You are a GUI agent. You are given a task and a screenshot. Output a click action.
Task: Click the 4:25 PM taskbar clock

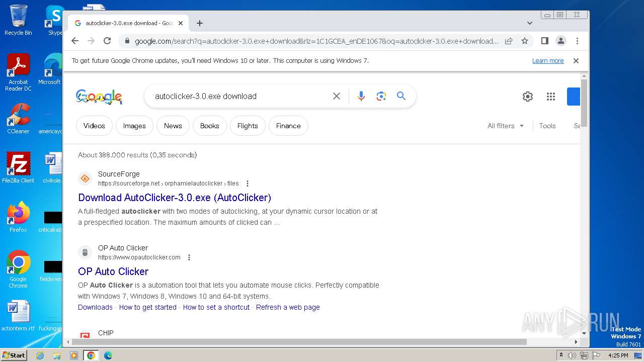pyautogui.click(x=618, y=355)
